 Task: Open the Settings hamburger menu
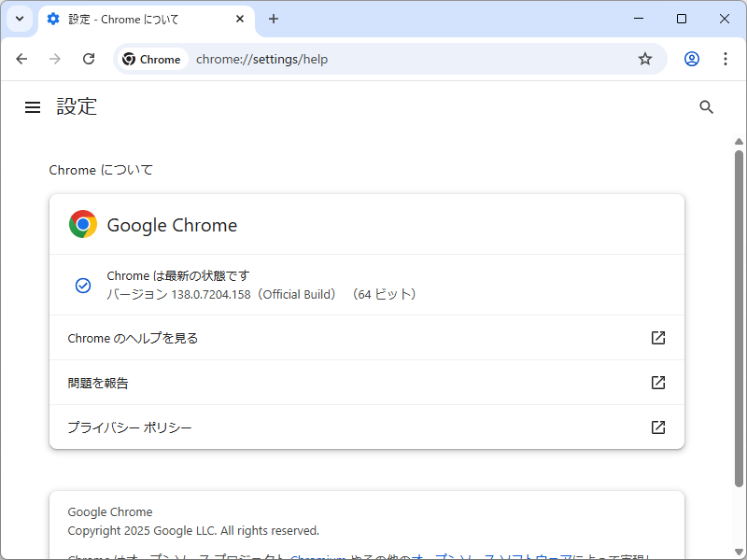(33, 106)
